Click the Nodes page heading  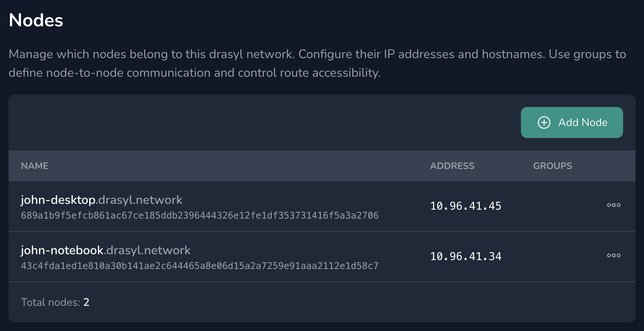(x=36, y=20)
